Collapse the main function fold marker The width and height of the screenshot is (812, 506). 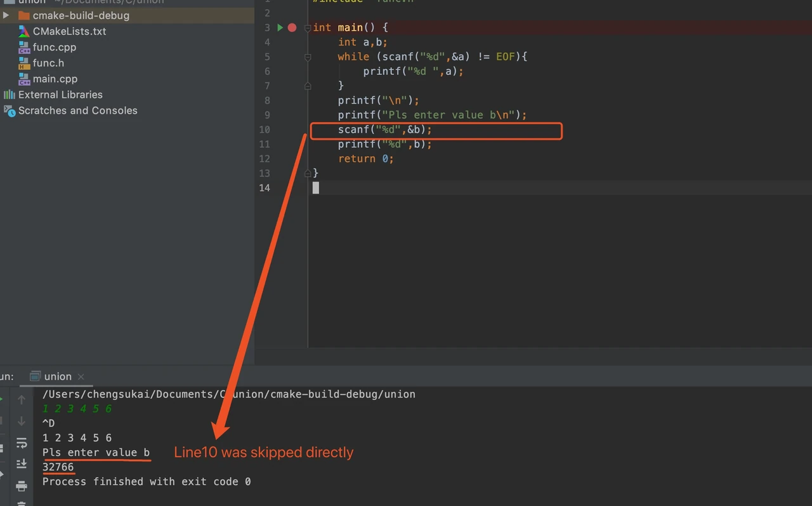308,27
